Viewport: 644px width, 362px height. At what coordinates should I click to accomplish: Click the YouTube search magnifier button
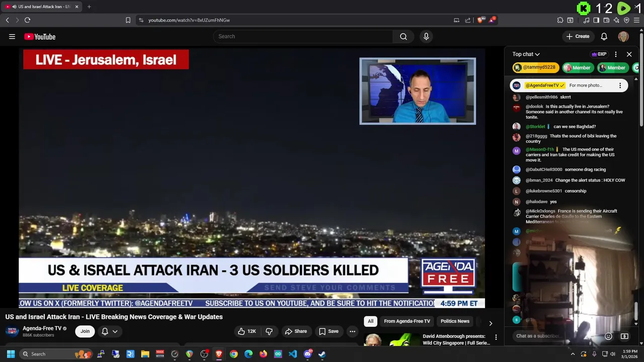404,36
